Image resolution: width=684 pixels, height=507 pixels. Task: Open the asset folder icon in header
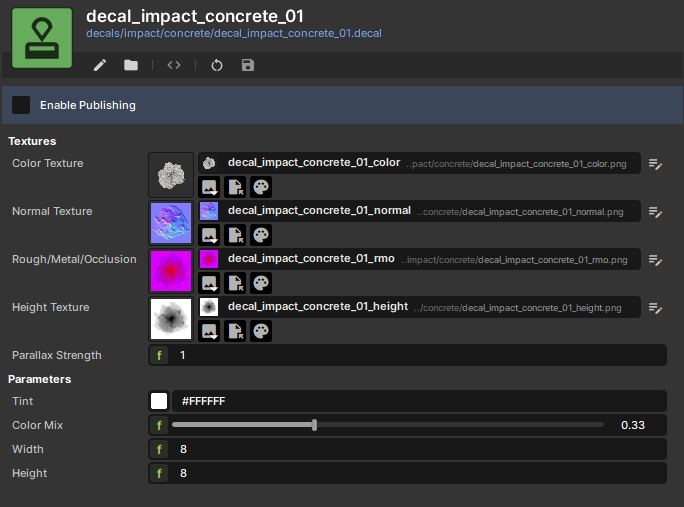(x=131, y=65)
